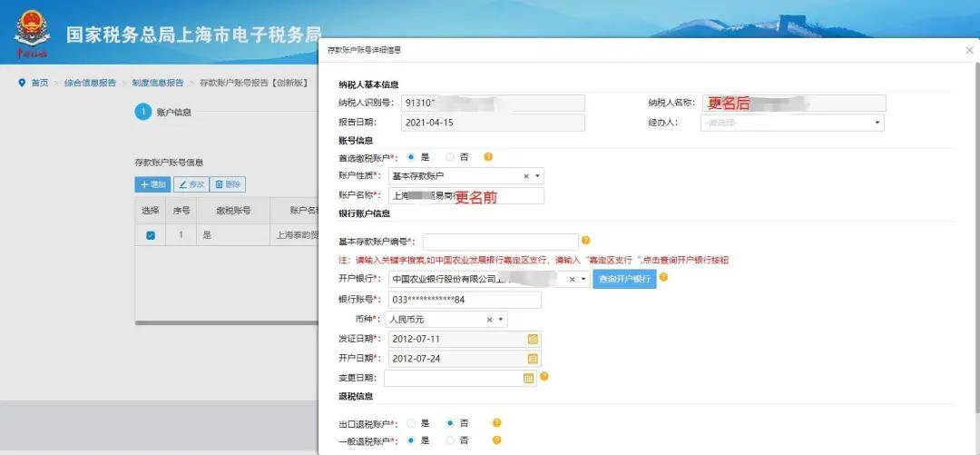Image resolution: width=980 pixels, height=455 pixels.
Task: Open 制度信息报告 breadcrumb
Action: coord(158,83)
